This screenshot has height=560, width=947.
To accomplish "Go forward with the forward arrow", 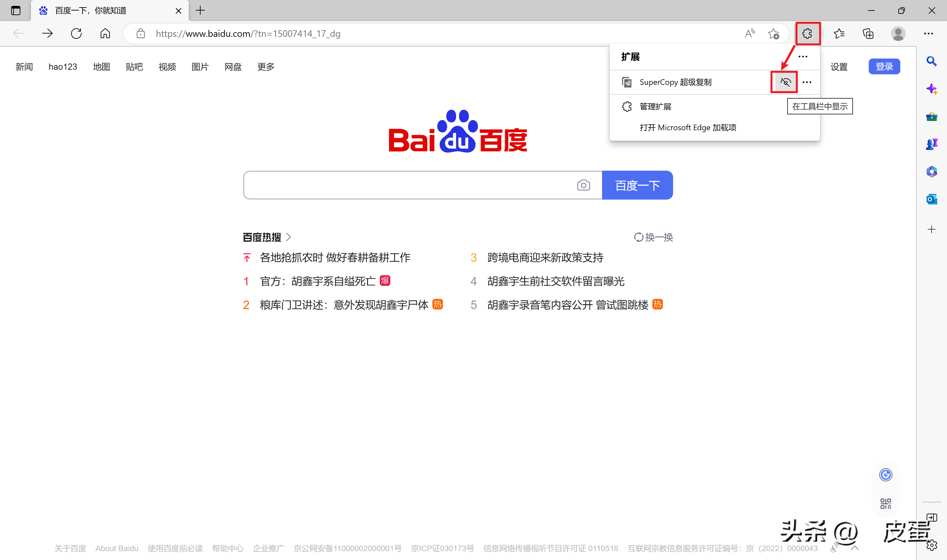I will (47, 34).
